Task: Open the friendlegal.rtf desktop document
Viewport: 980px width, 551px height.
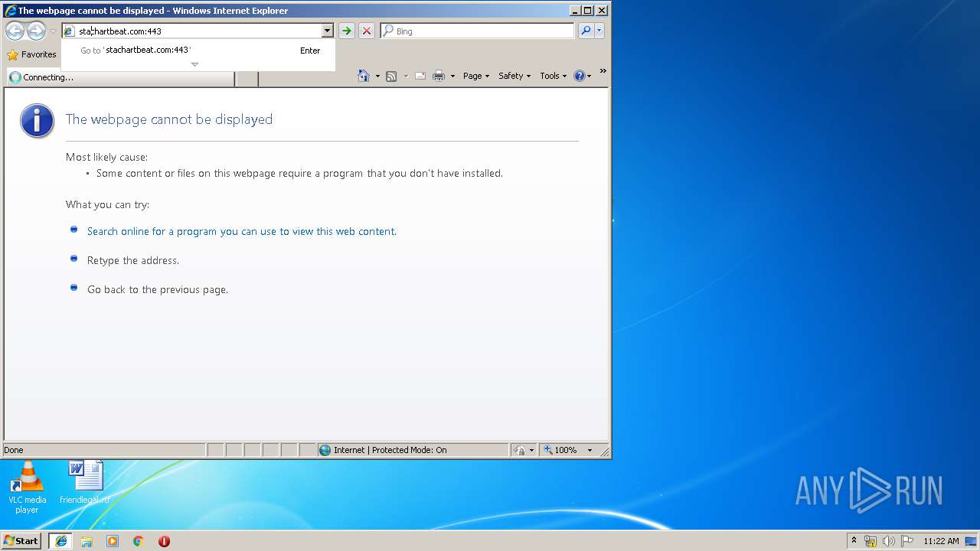Action: [85, 483]
